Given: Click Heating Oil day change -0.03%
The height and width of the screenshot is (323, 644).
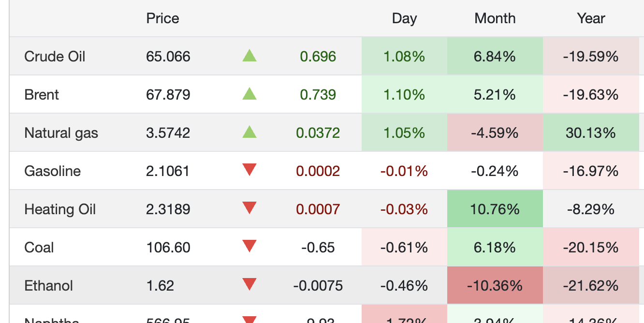Looking at the screenshot, I should (404, 209).
